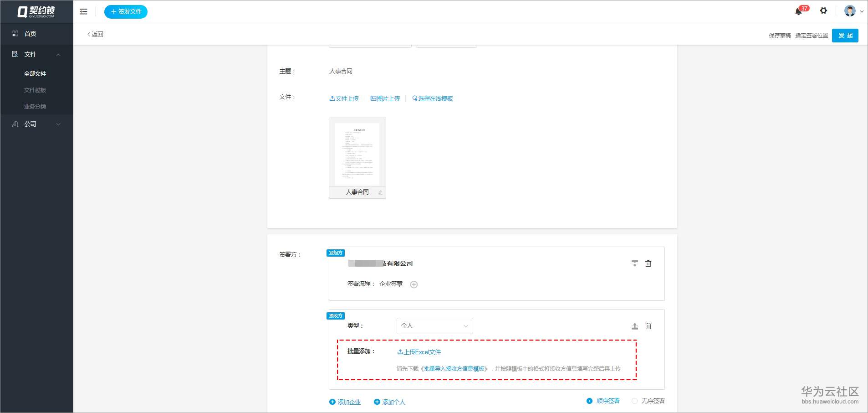Open 业务分类 in the sidebar
The image size is (868, 413).
[35, 107]
